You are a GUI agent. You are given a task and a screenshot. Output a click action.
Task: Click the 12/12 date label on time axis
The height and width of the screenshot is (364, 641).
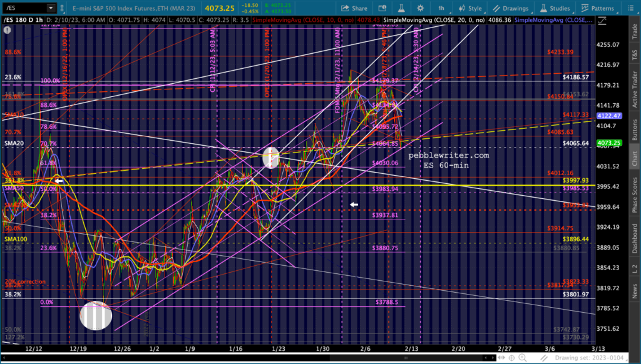[34, 349]
